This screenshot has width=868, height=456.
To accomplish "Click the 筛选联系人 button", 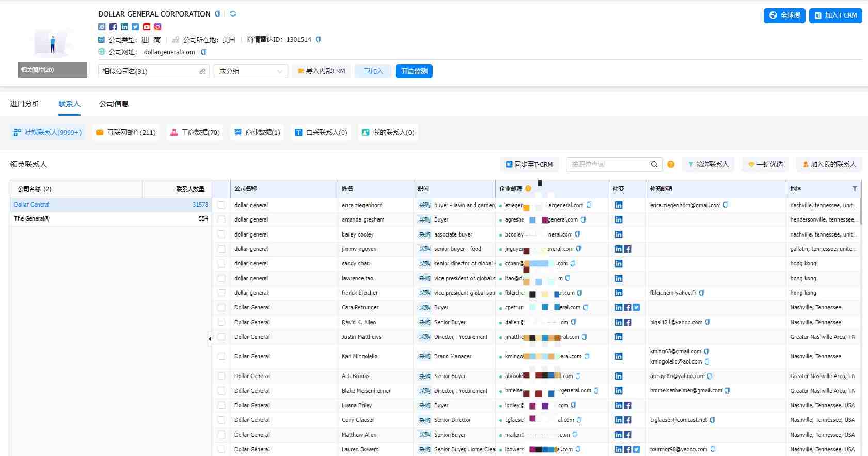I will click(708, 164).
